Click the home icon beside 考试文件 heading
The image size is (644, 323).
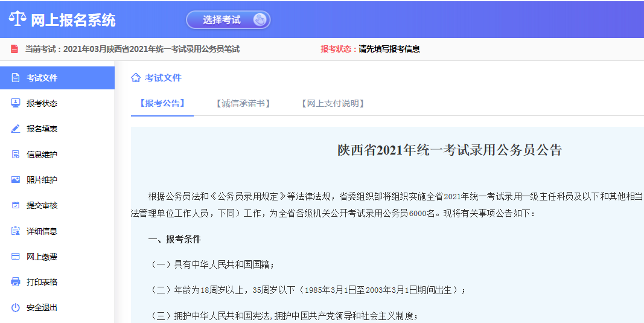click(x=136, y=78)
